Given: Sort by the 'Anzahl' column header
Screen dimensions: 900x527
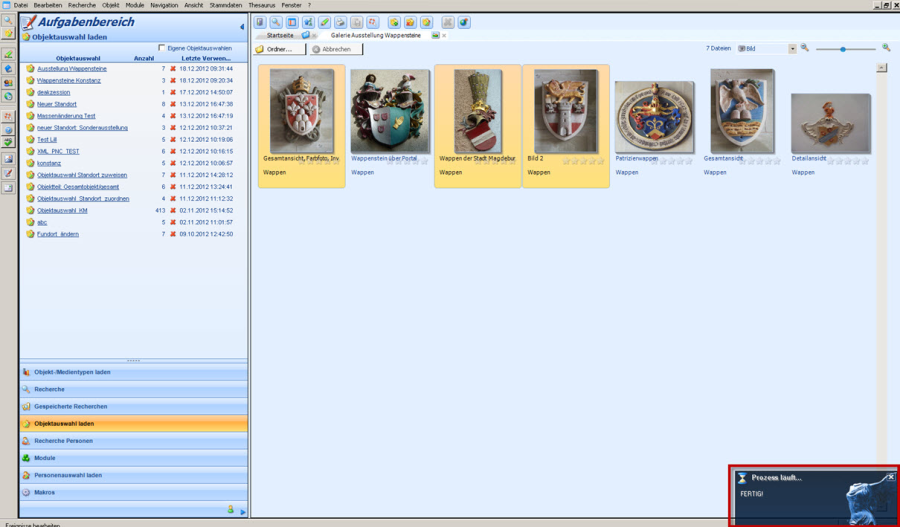Looking at the screenshot, I should click(x=143, y=58).
